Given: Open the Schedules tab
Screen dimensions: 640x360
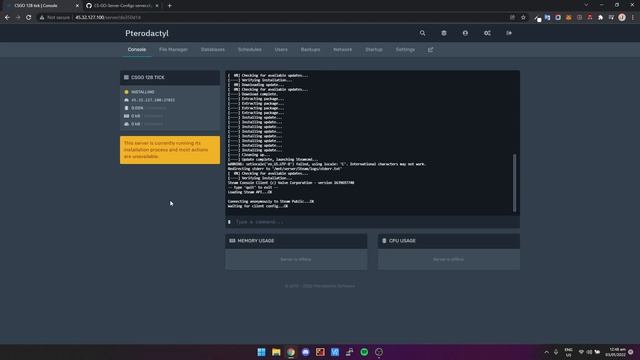Looking at the screenshot, I should tap(250, 50).
